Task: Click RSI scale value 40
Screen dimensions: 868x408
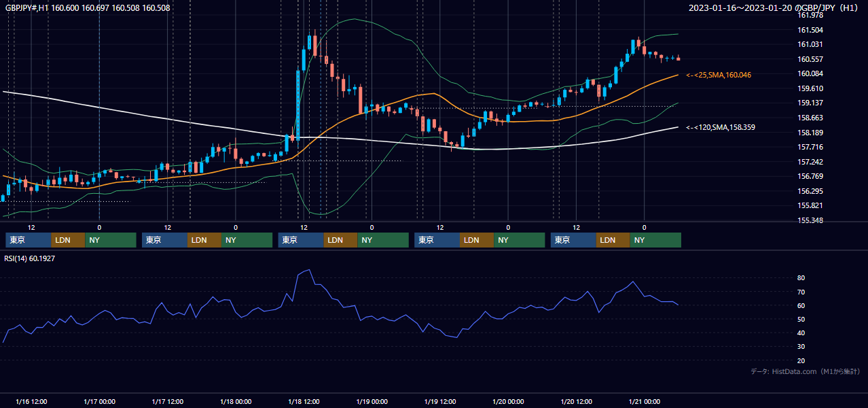Action: (x=801, y=333)
